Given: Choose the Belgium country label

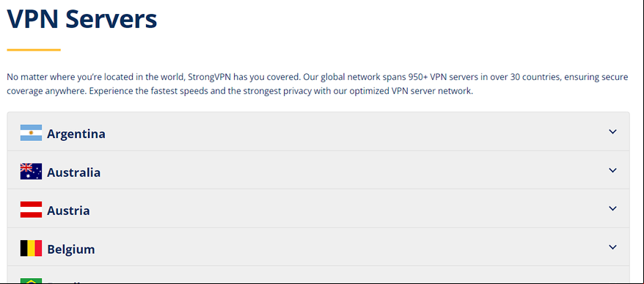Looking at the screenshot, I should click(70, 250).
